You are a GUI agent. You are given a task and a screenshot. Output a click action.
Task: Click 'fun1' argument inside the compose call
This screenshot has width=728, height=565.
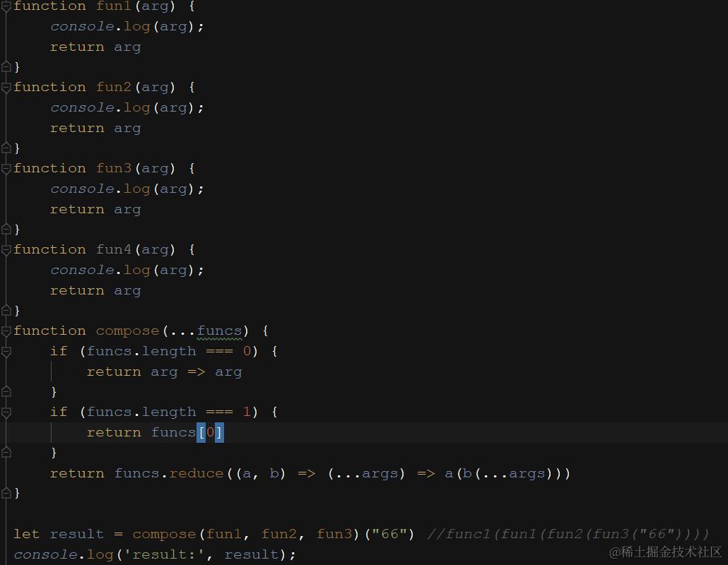pyautogui.click(x=224, y=534)
